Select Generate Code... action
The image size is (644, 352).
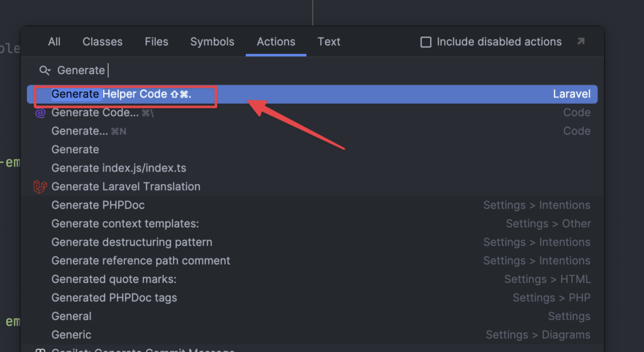coord(95,113)
